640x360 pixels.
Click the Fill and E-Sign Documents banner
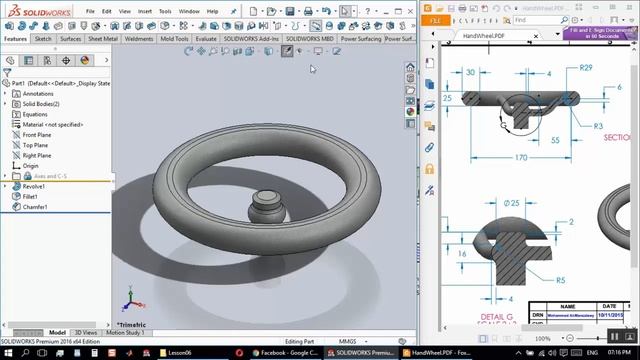coord(600,33)
